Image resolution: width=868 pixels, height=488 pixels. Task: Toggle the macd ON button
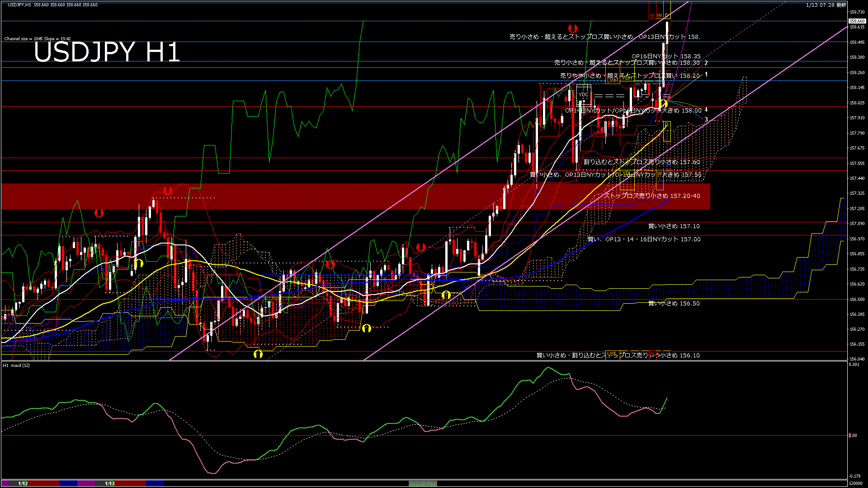pos(423,484)
